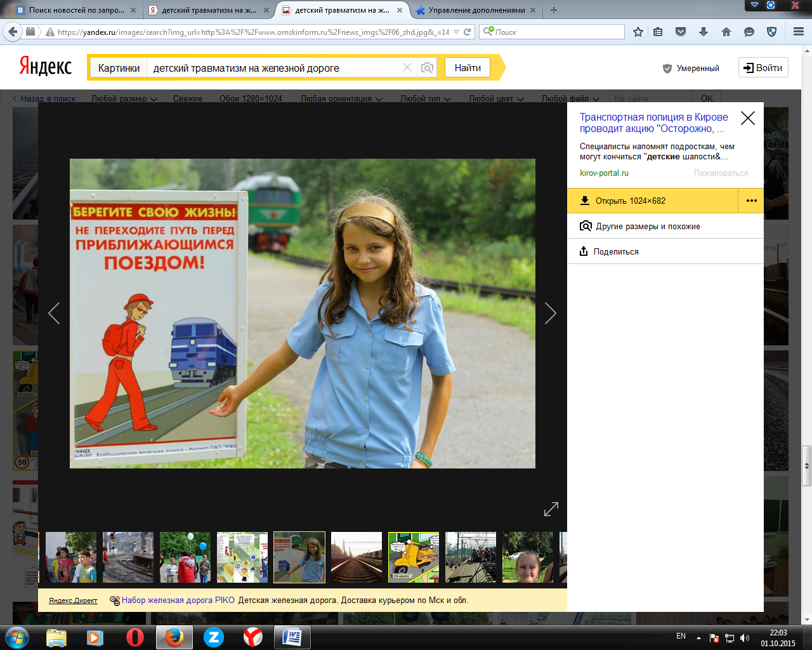Click the volume icon in the system tray

pos(744,638)
